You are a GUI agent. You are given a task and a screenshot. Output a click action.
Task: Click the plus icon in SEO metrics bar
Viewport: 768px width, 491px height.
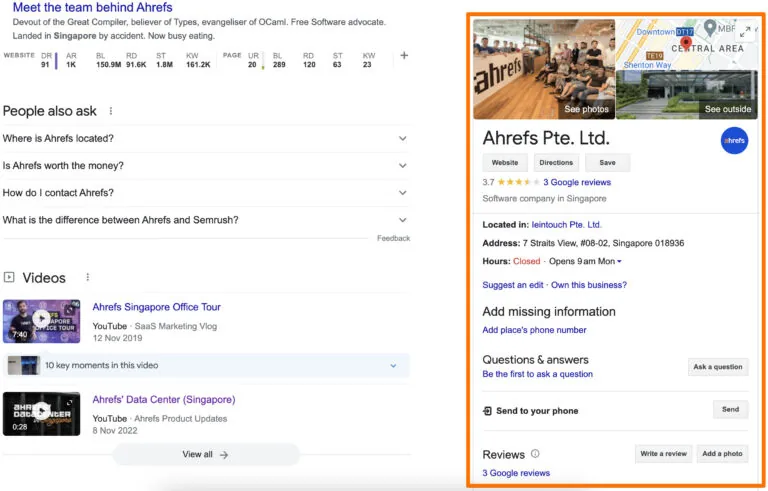click(x=404, y=55)
